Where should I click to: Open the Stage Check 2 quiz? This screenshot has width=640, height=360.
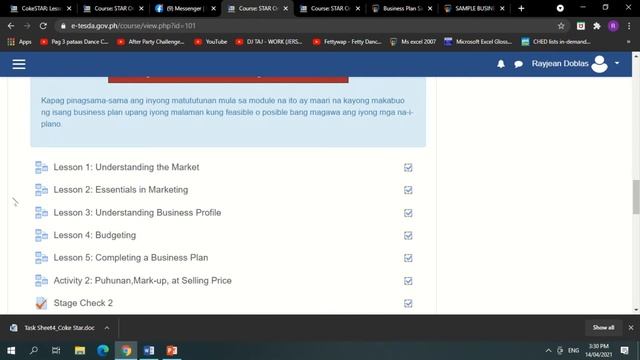tap(83, 303)
